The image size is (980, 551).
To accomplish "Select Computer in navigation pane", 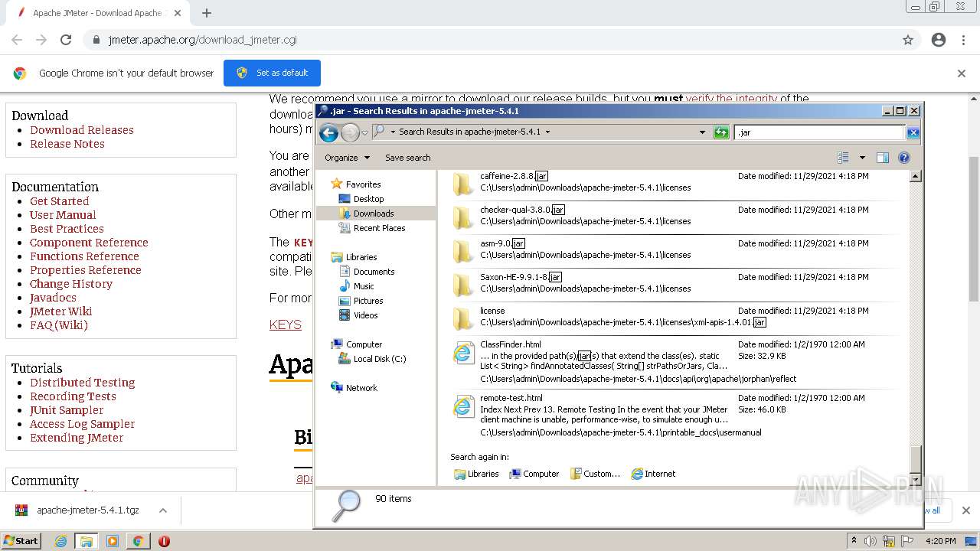I will (x=364, y=344).
